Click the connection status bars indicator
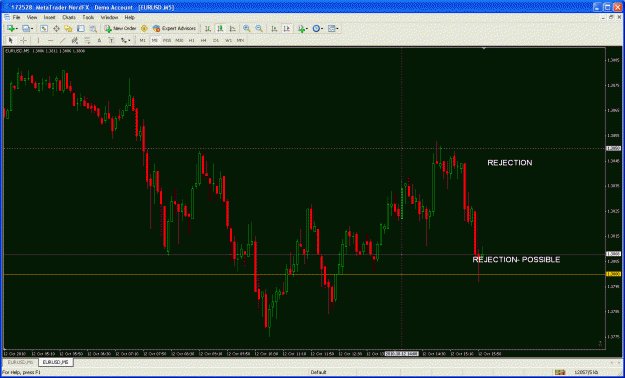This screenshot has height=378, width=625. pos(560,372)
